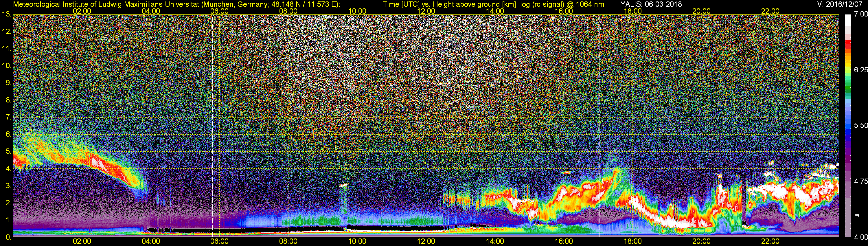Image resolution: width=868 pixels, height=246 pixels.
Task: Click the 02:00 label on the top time axis
Action: [82, 11]
